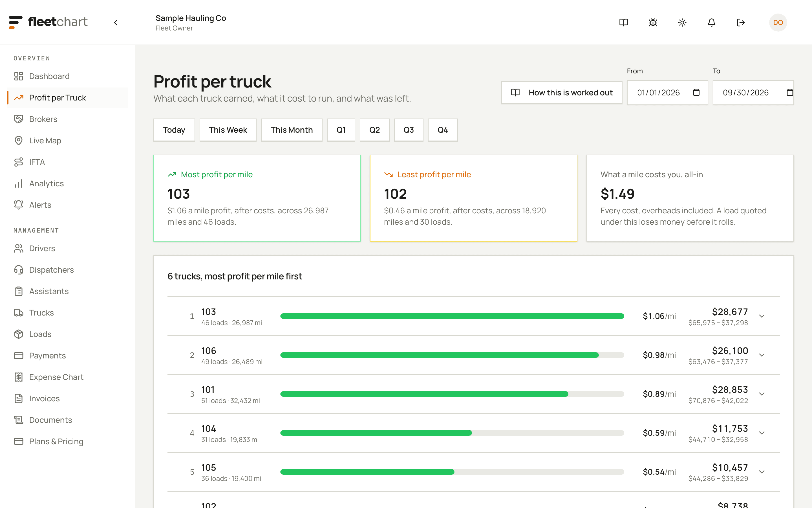Open Trucks page
Screen dimensions: 812x508
(67, 313)
